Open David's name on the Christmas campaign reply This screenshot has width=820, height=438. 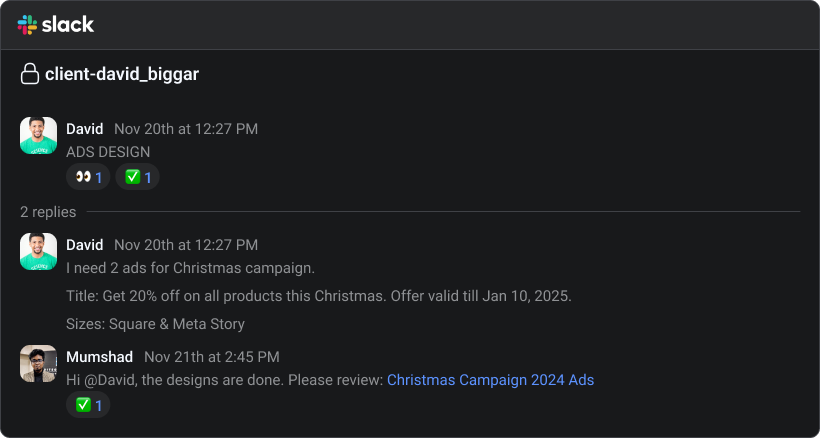(x=85, y=244)
